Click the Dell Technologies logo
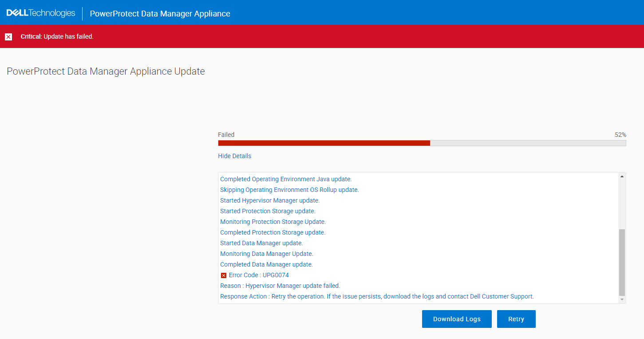This screenshot has height=339, width=644. [40, 12]
